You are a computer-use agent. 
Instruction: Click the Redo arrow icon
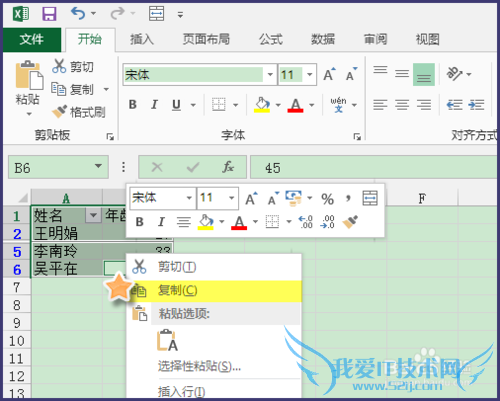(117, 14)
